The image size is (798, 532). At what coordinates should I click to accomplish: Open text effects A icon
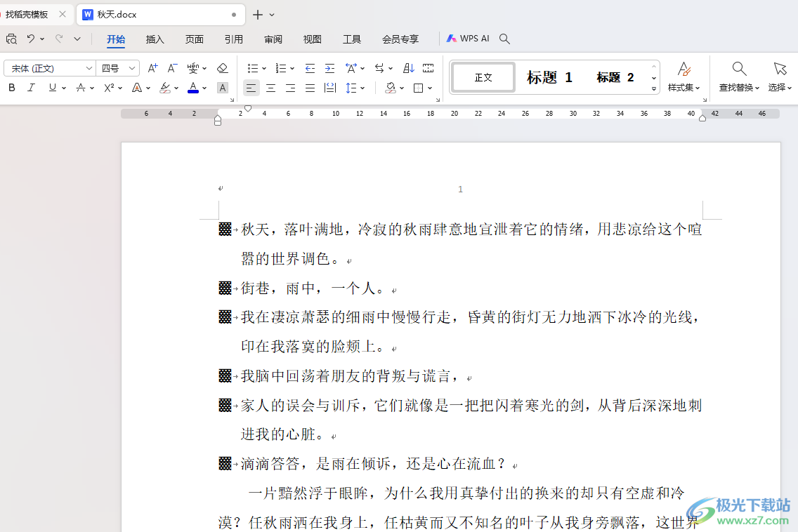(x=137, y=88)
